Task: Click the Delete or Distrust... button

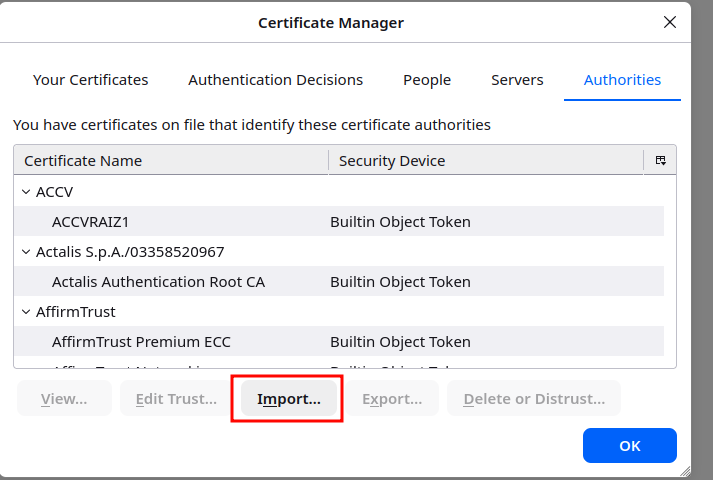Action: pyautogui.click(x=534, y=399)
